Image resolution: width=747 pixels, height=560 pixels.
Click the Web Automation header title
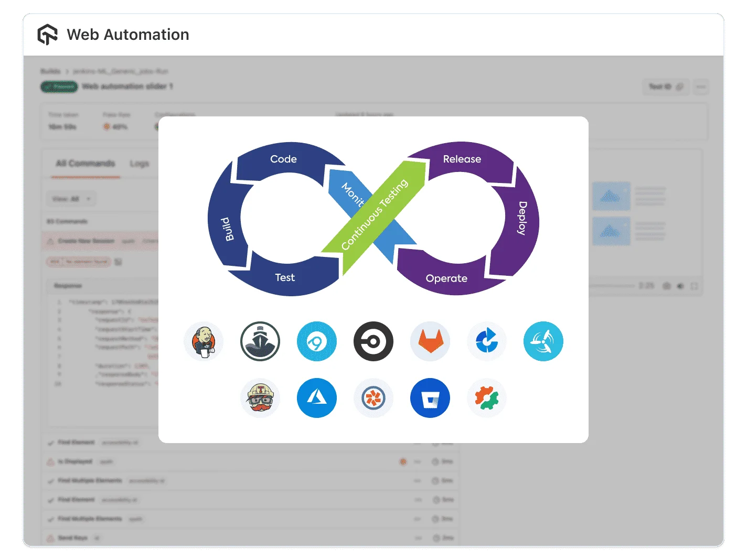pos(128,35)
